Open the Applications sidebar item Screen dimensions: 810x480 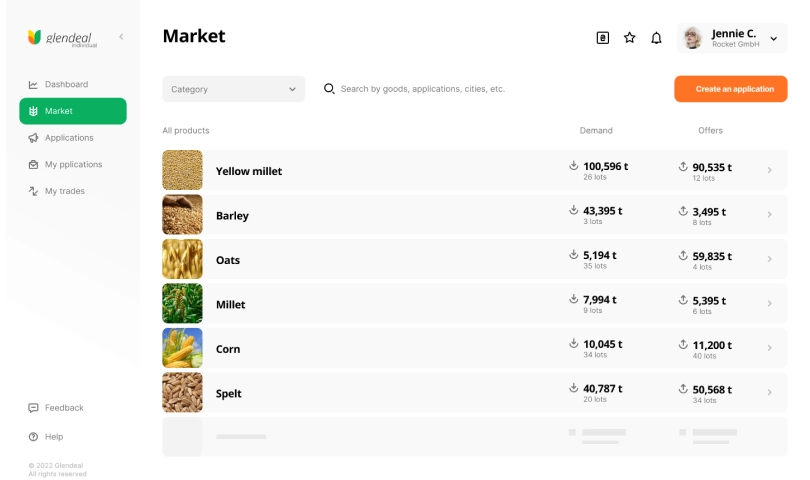[x=69, y=138]
